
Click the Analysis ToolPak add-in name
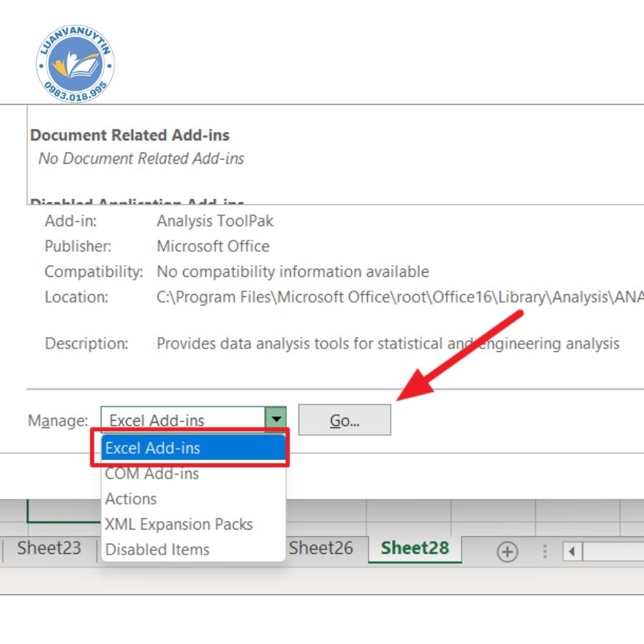[215, 221]
